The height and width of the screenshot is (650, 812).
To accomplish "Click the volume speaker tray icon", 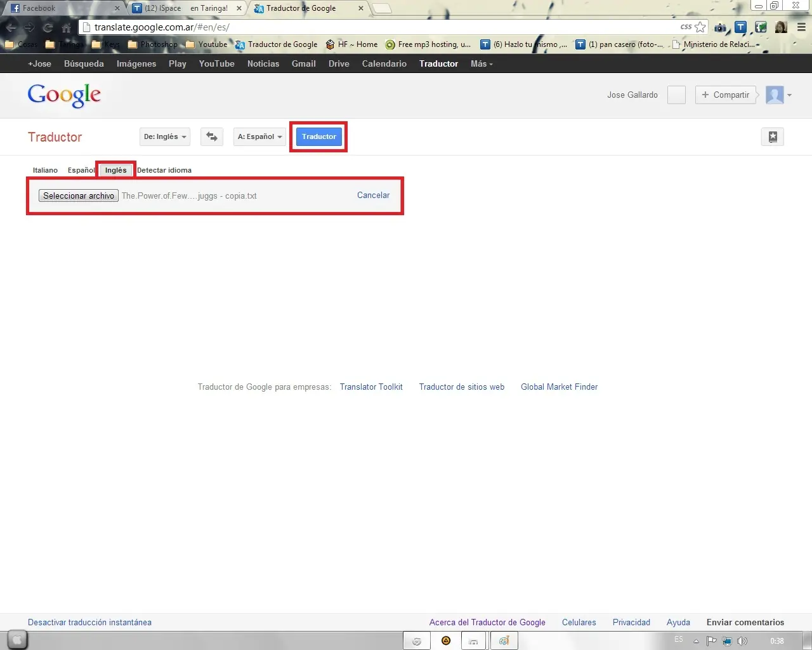I will (742, 641).
